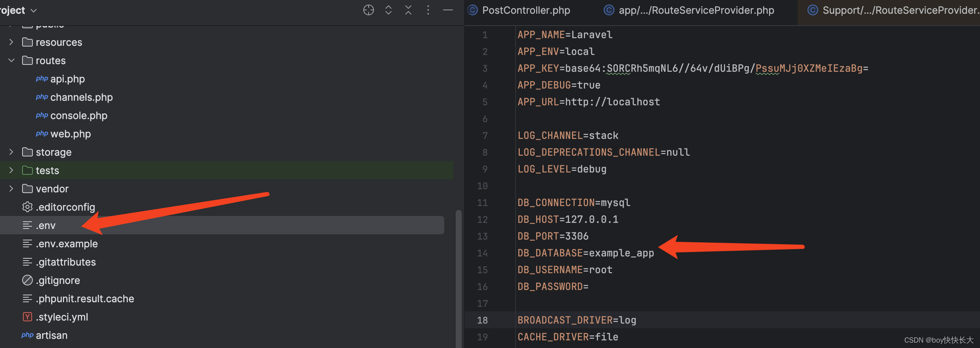Viewport: 980px width, 348px height.
Task: Expand the vendor folder
Action: [x=11, y=188]
